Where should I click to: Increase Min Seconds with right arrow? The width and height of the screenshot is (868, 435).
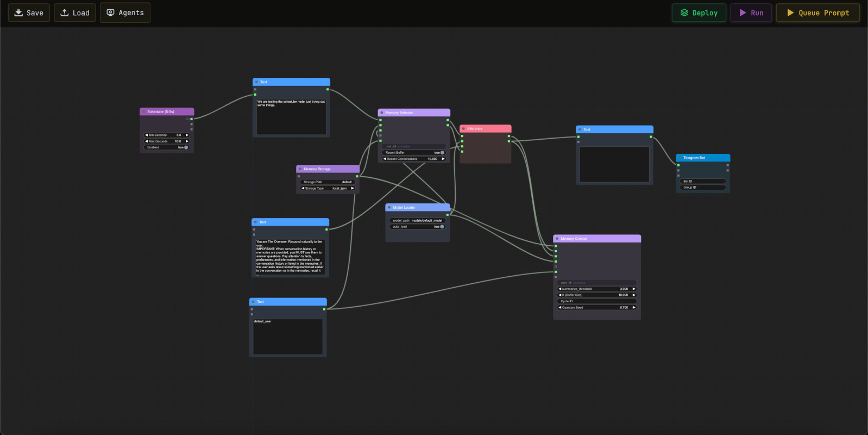click(x=187, y=135)
